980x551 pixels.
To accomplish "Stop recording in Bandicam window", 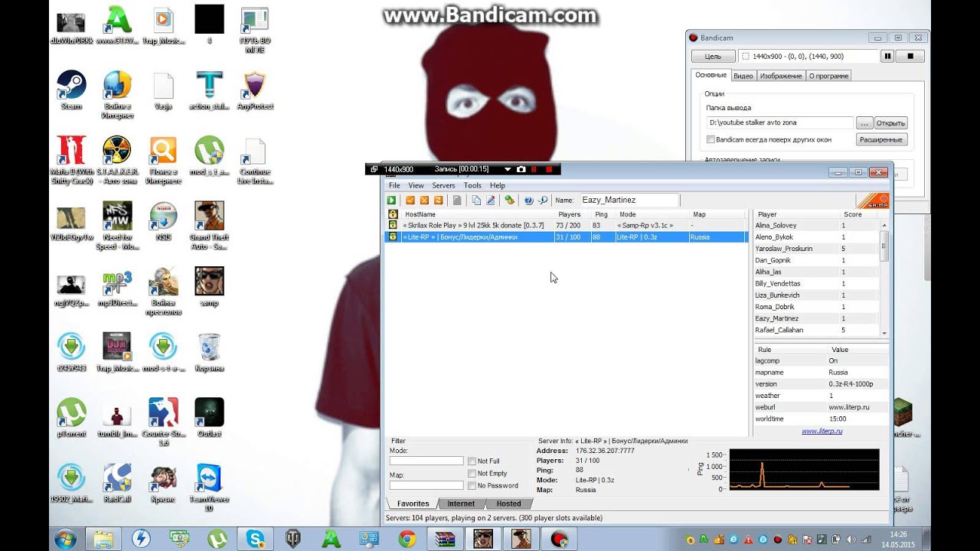I will point(910,56).
